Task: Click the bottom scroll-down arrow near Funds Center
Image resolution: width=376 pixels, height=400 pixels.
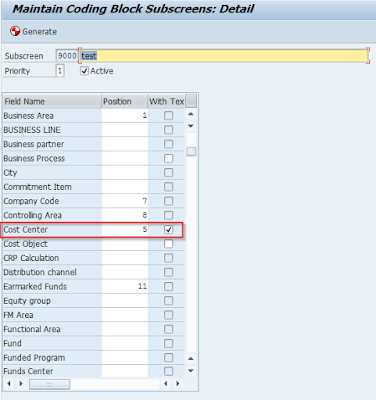Action: (x=191, y=371)
